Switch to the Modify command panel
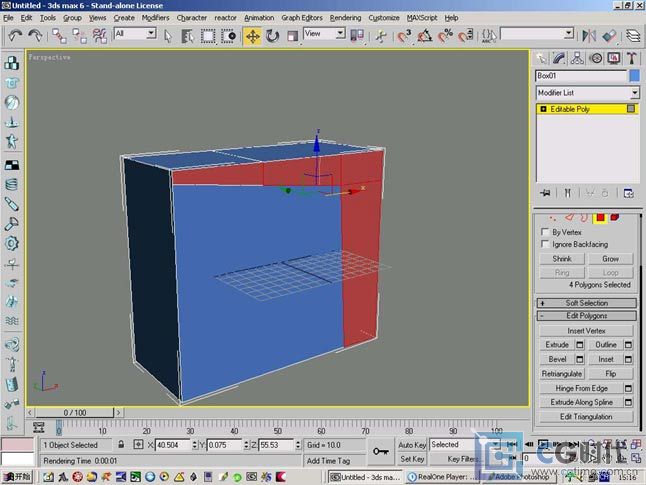 559,59
